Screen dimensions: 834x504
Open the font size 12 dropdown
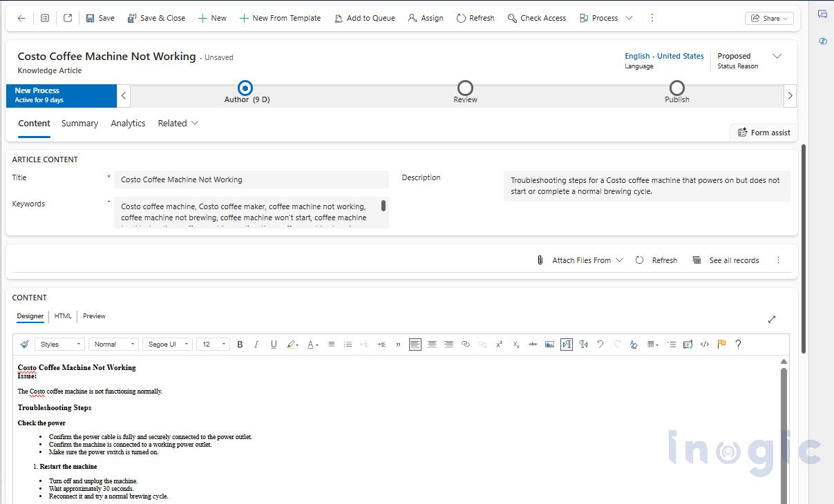(213, 344)
